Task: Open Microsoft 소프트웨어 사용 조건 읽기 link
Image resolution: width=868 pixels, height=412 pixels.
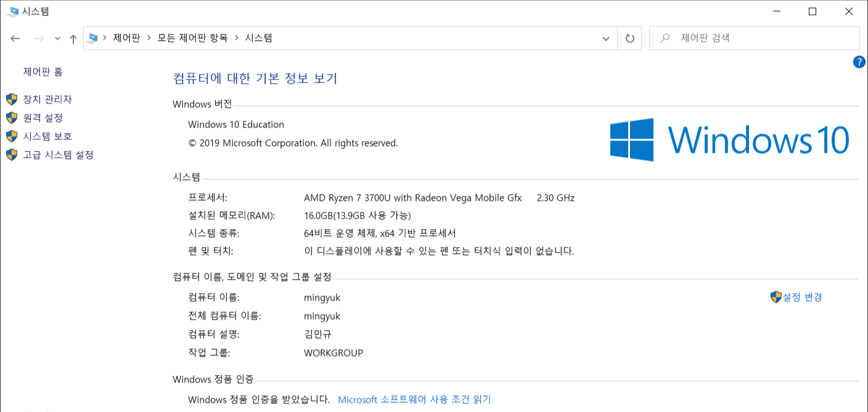Action: [x=414, y=400]
